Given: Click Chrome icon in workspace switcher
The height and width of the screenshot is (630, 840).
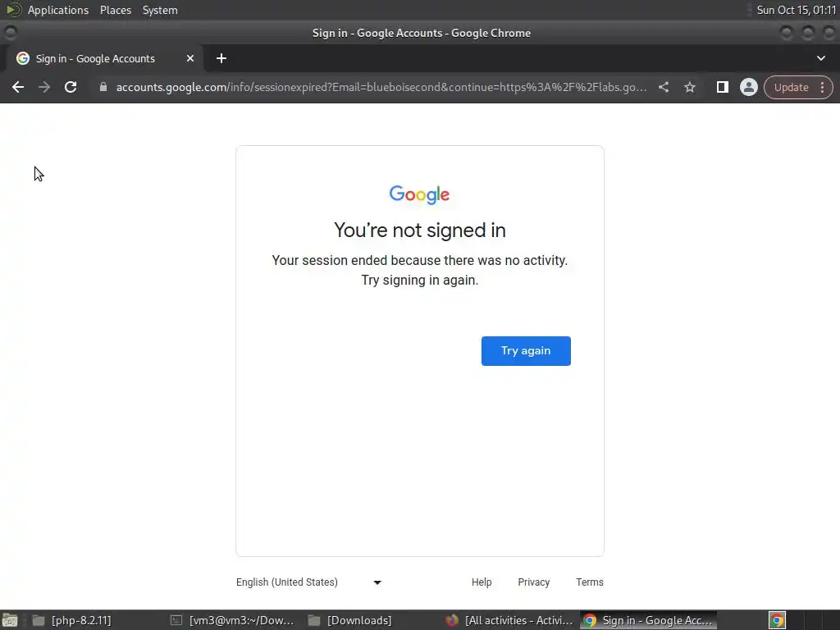Looking at the screenshot, I should click(x=777, y=620).
